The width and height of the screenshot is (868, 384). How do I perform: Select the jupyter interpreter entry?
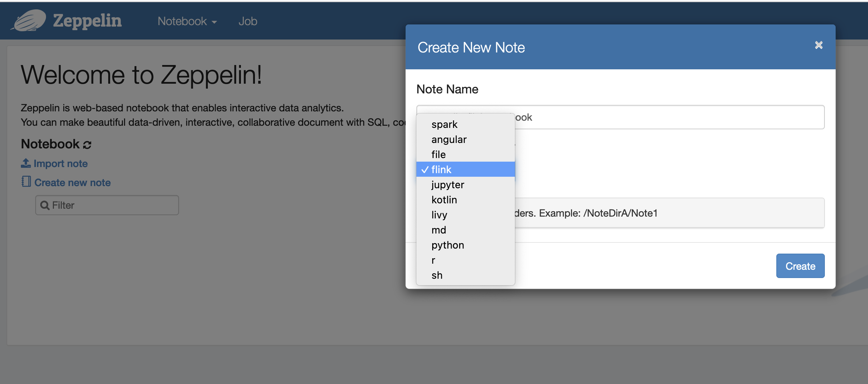point(448,185)
